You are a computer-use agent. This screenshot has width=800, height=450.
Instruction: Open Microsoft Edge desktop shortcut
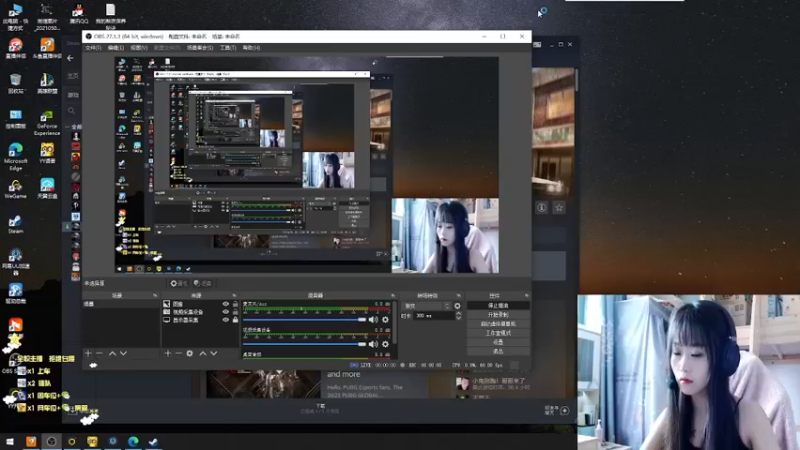coord(15,157)
